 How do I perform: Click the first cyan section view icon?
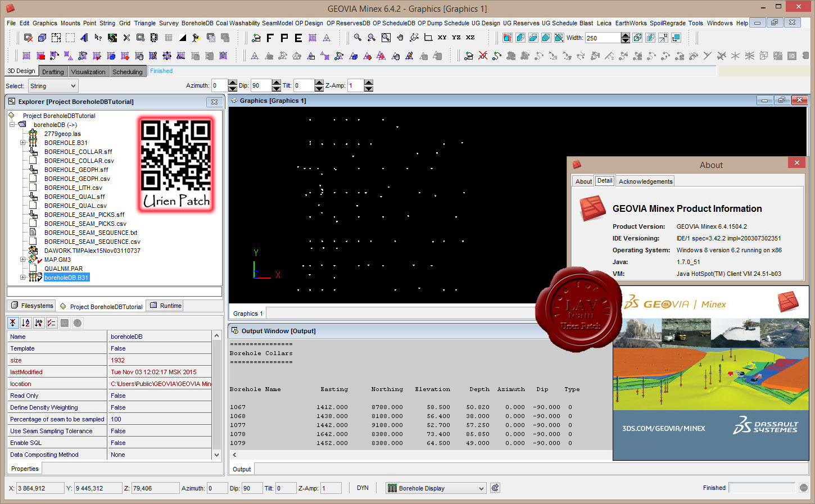(507, 38)
